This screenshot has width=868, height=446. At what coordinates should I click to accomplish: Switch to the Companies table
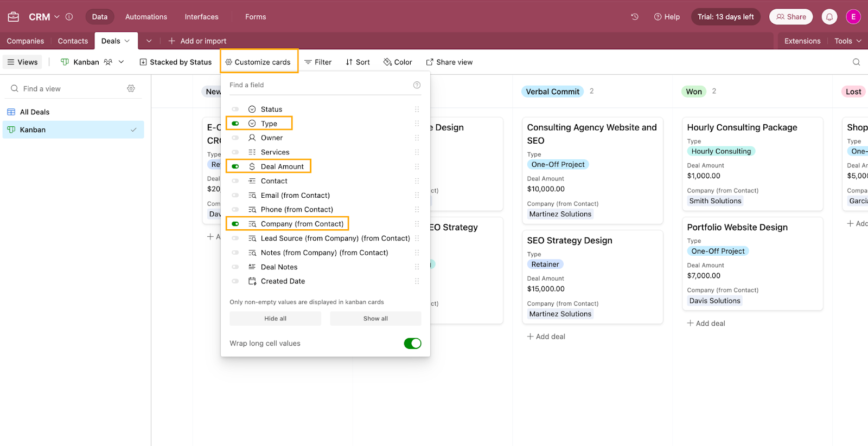(25, 41)
